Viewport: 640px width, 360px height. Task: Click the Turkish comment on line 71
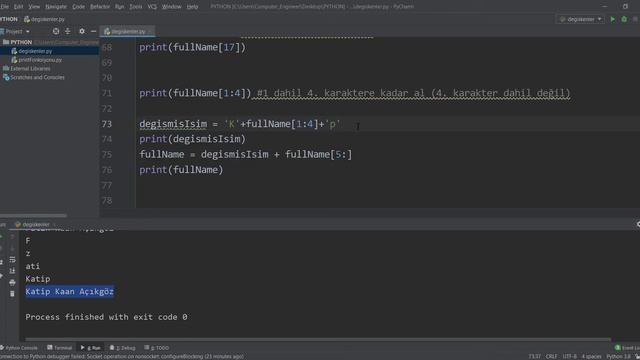click(x=413, y=93)
